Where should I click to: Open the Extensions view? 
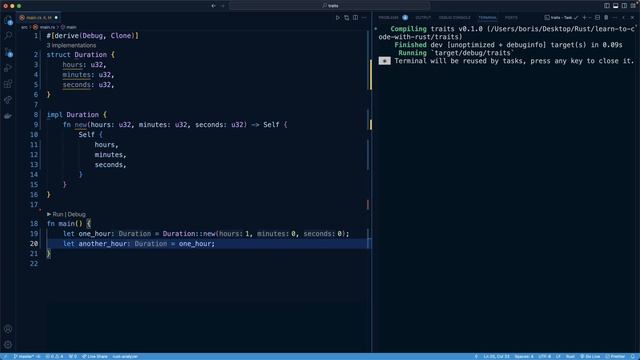pyautogui.click(x=8, y=84)
